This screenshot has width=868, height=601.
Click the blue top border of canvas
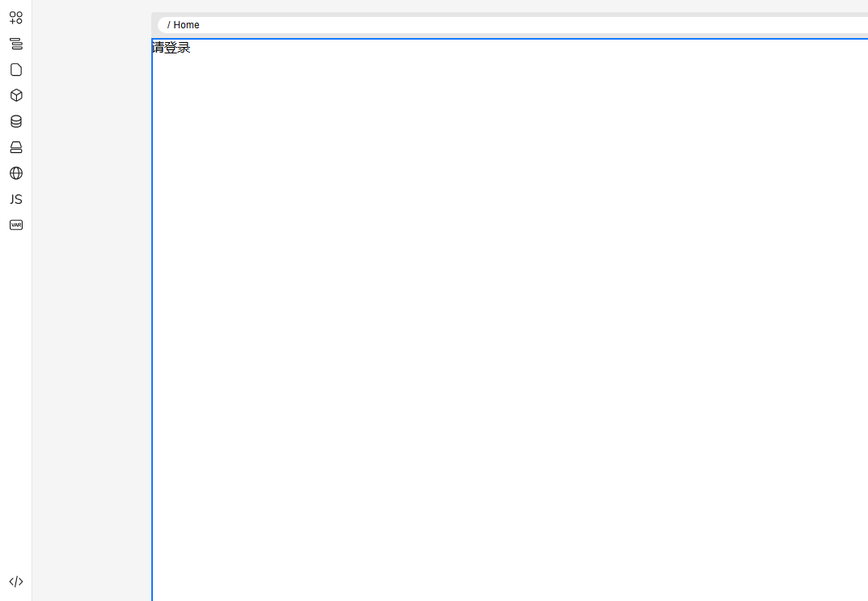[510, 38]
